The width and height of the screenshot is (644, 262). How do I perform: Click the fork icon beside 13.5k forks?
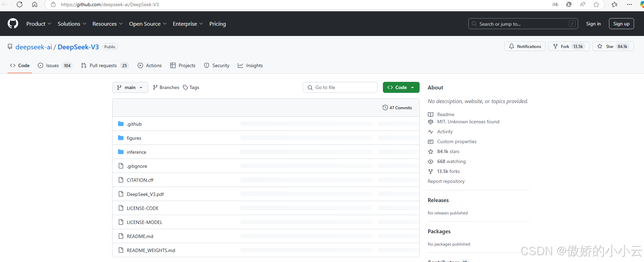click(431, 171)
